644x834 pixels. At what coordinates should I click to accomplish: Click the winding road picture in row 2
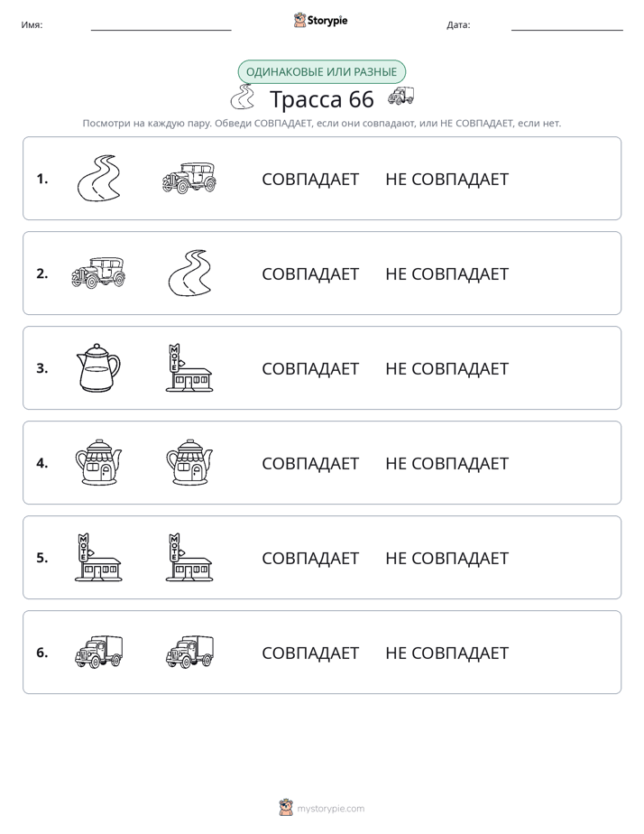click(189, 273)
